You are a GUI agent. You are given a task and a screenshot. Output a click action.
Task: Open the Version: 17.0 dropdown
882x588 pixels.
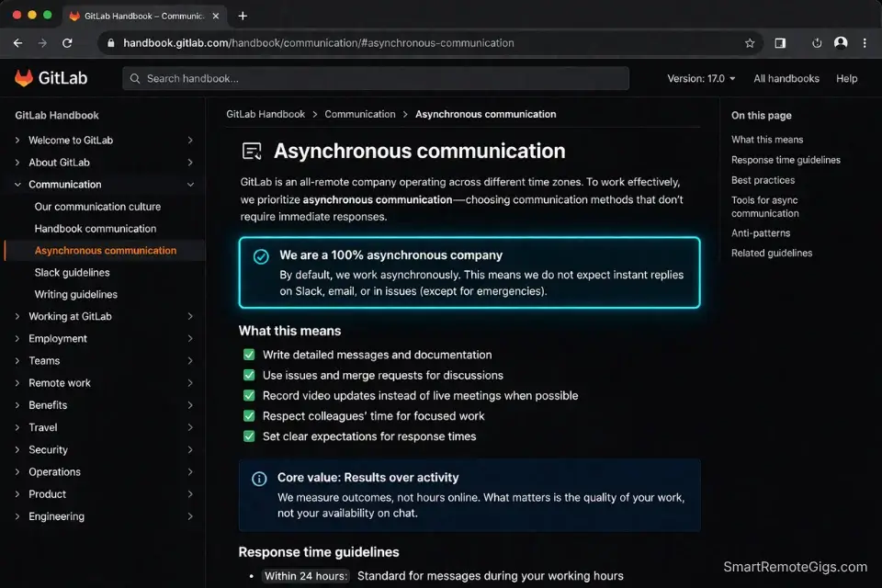[701, 79]
